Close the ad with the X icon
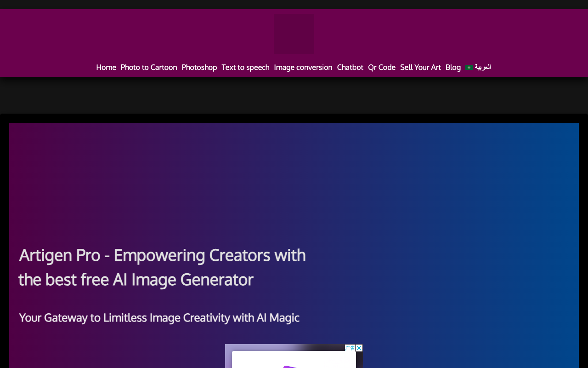The width and height of the screenshot is (588, 368). pos(359,348)
